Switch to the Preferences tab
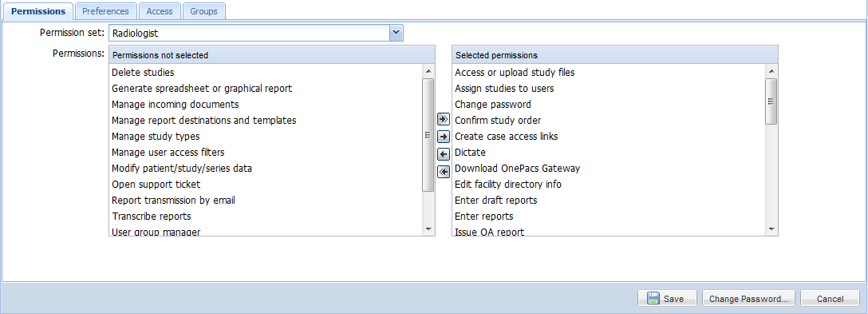This screenshot has width=868, height=314. click(x=106, y=11)
